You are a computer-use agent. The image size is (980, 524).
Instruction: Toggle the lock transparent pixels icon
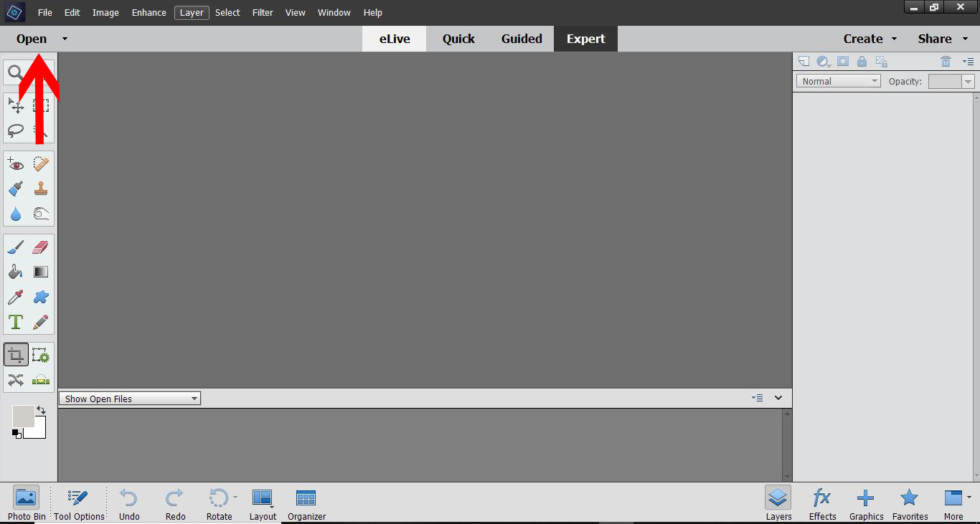click(882, 62)
